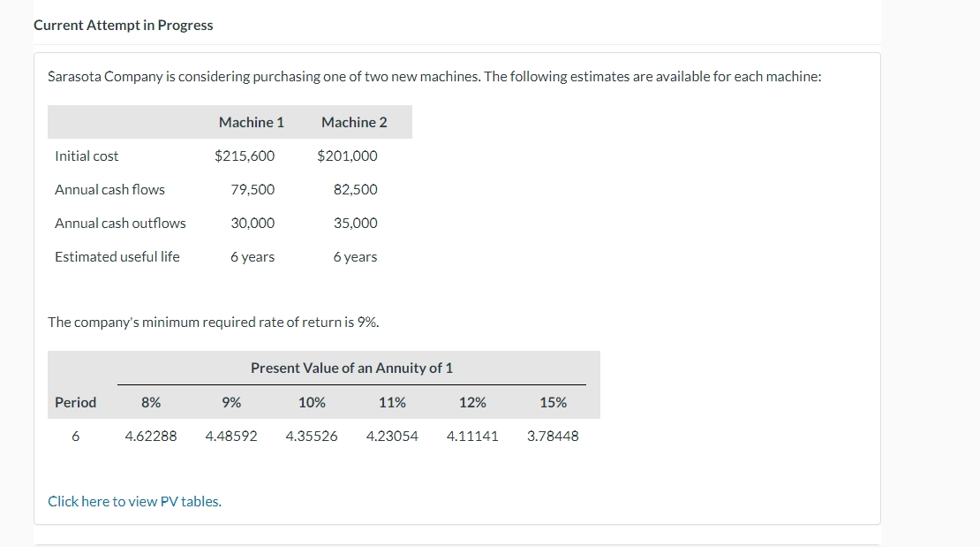This screenshot has height=547, width=980.
Task: Select the 4.11141 annuity factor
Action: point(472,437)
